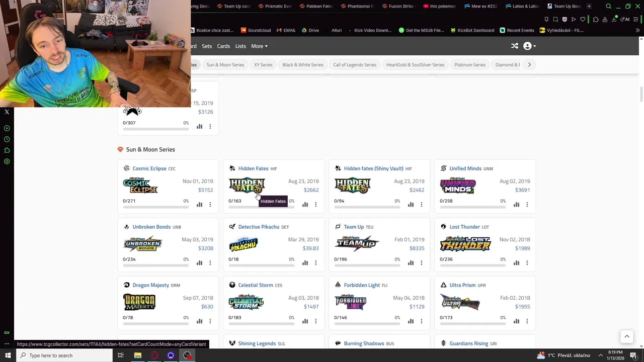
Task: Open three-dot menu for Cosmic Eclipse set
Action: (x=210, y=205)
